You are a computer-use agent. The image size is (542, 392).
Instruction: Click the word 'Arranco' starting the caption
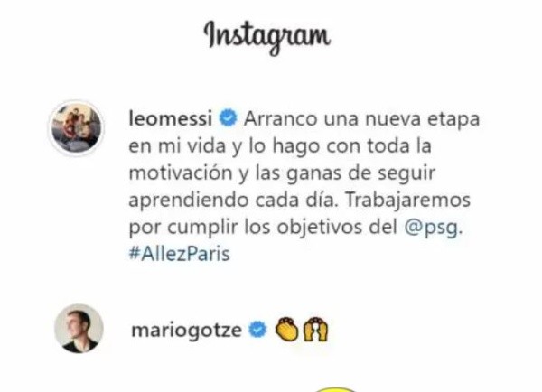(x=280, y=119)
